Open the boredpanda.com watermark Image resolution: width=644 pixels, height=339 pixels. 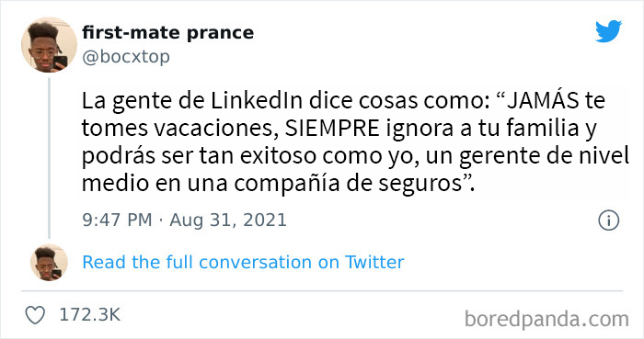tap(546, 320)
